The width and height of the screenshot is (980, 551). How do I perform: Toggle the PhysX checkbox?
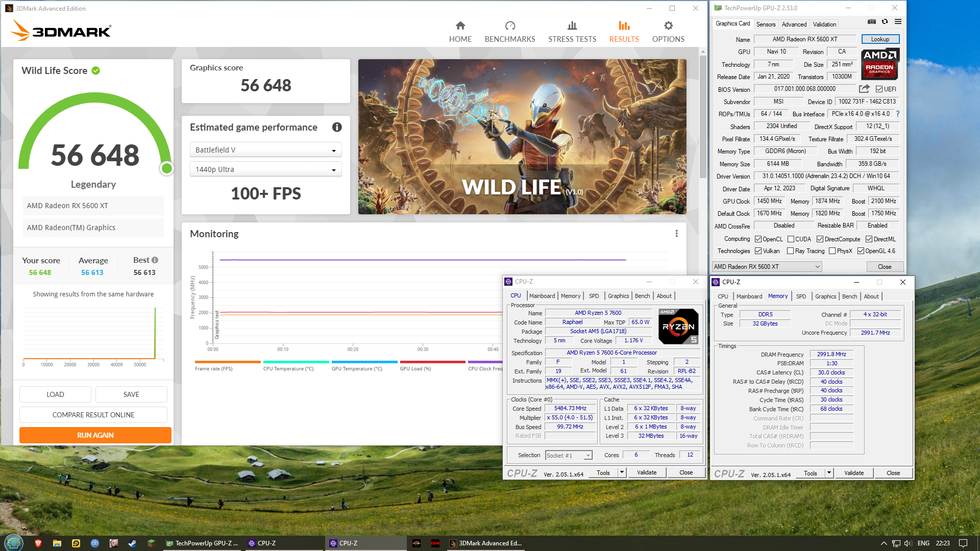click(x=832, y=251)
